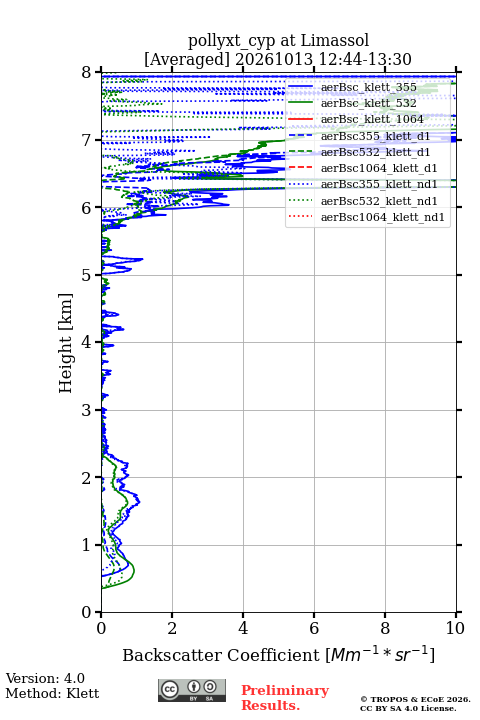480x720 pixels.
Task: Click the red line swatch for aerBsc_klett_1064
Action: [x=300, y=119]
